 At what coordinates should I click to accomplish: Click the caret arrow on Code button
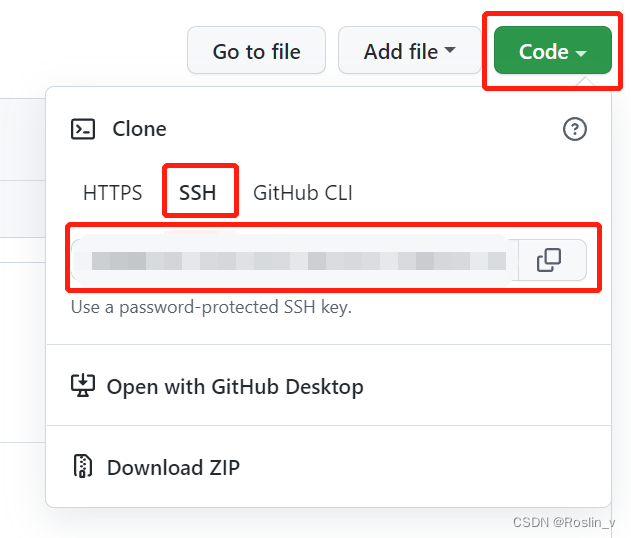click(x=581, y=53)
